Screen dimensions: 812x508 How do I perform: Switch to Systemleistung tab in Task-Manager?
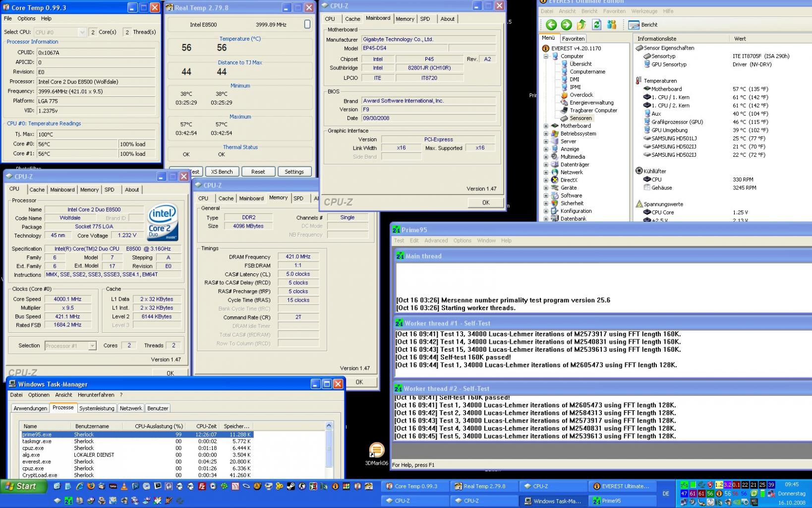(x=97, y=408)
